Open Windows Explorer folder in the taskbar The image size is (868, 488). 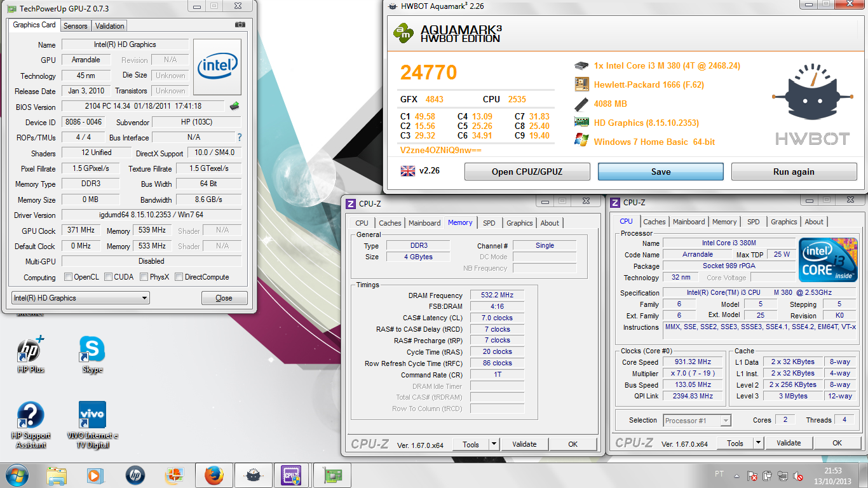57,475
